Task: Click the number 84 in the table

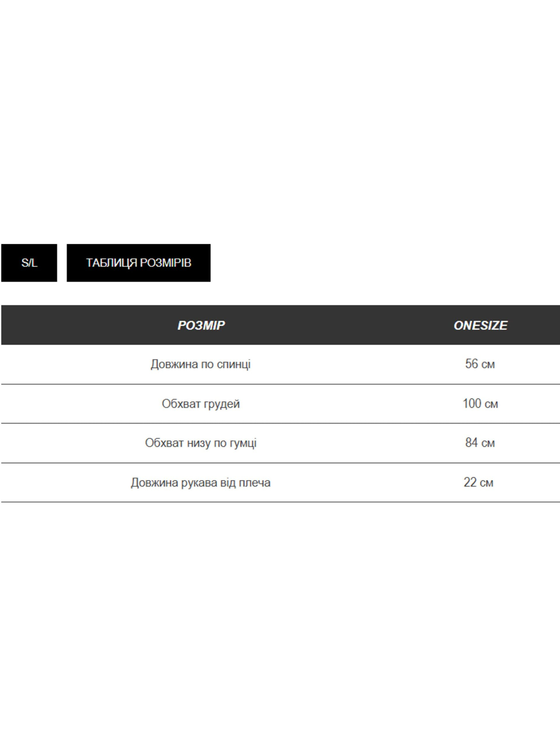Action: point(472,442)
